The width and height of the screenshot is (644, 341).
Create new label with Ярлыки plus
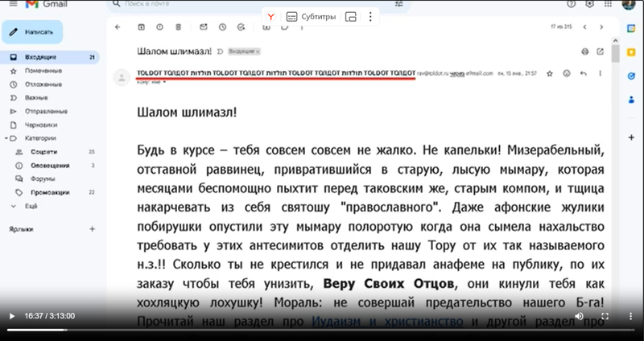pyautogui.click(x=92, y=229)
